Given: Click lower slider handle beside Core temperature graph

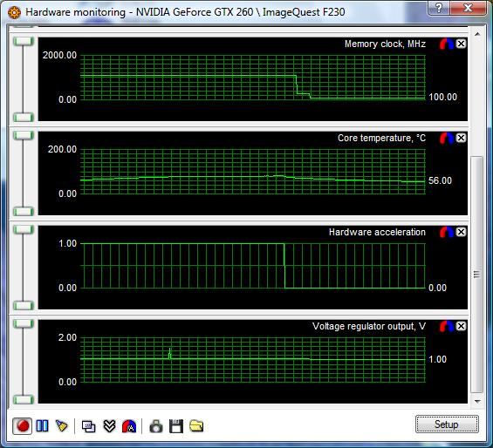Looking at the screenshot, I should (24, 212).
